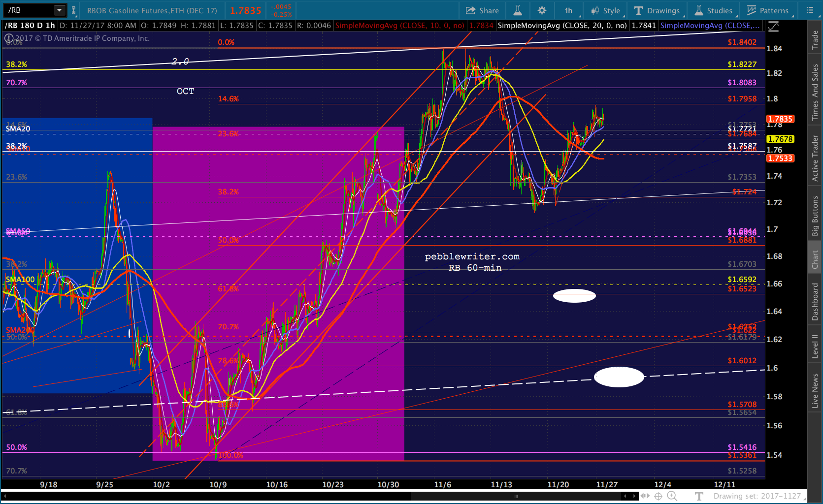Open the list options icon at top right
The width and height of the screenshot is (823, 504).
pos(810,10)
